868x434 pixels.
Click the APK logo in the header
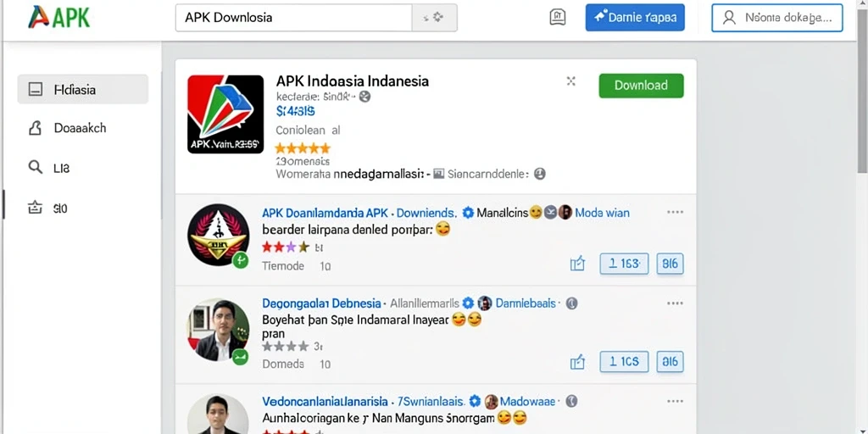[x=58, y=17]
